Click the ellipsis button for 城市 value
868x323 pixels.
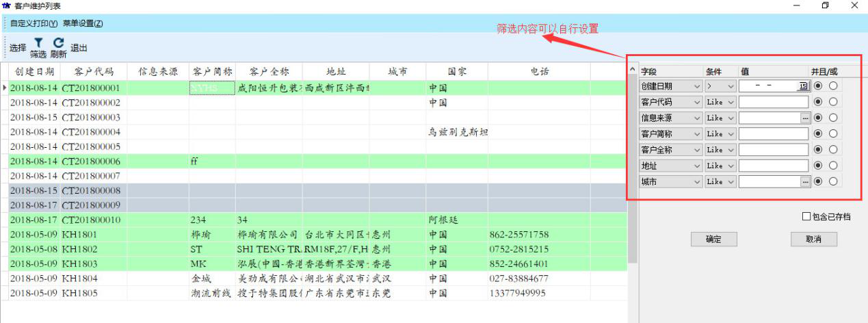click(x=805, y=181)
